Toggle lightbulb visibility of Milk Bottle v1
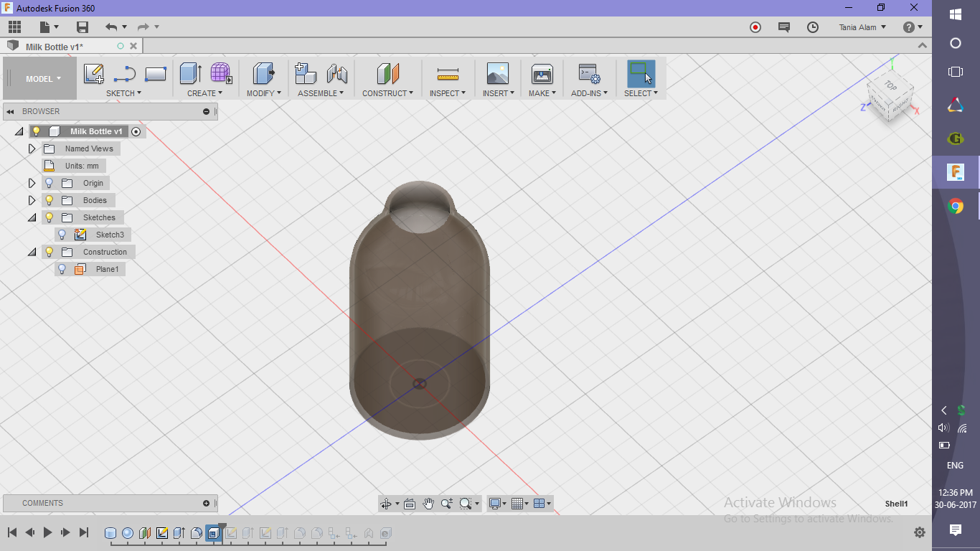980x551 pixels. point(36,131)
